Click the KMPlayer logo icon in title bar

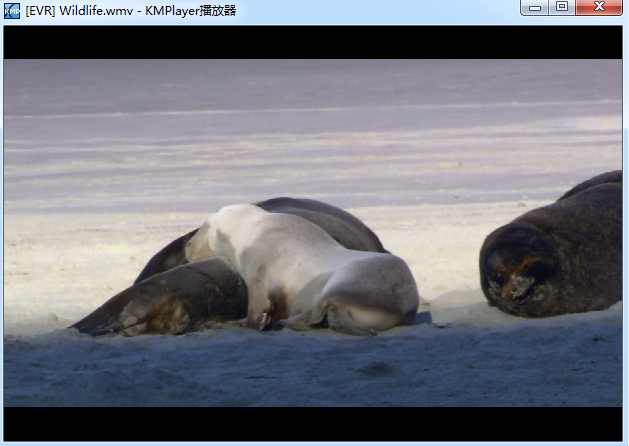(x=12, y=11)
